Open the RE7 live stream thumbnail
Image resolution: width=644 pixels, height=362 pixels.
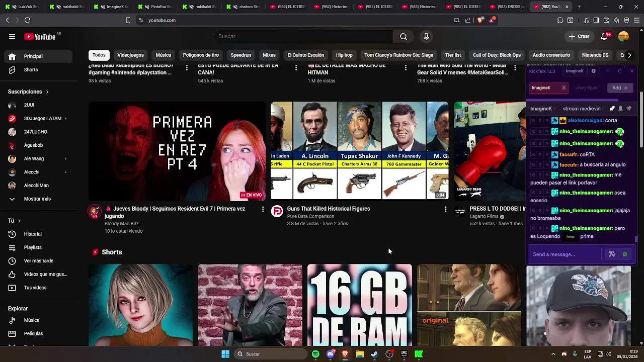[x=177, y=151]
